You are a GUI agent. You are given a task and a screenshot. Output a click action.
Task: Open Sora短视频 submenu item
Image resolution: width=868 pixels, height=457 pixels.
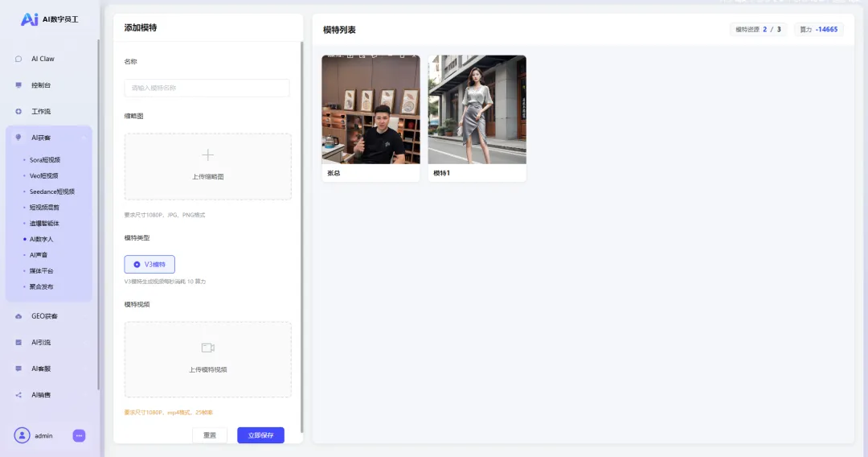(x=45, y=160)
